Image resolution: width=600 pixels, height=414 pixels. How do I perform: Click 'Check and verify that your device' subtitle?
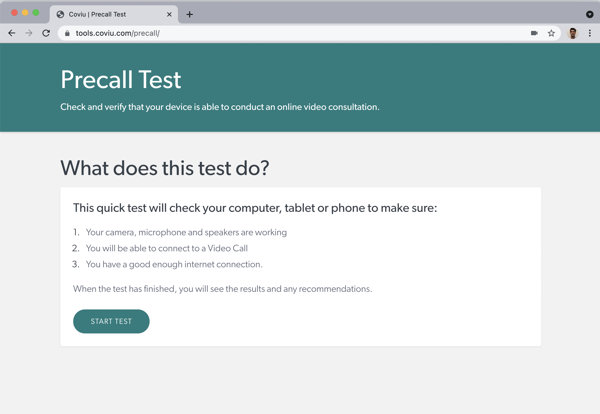click(x=220, y=107)
